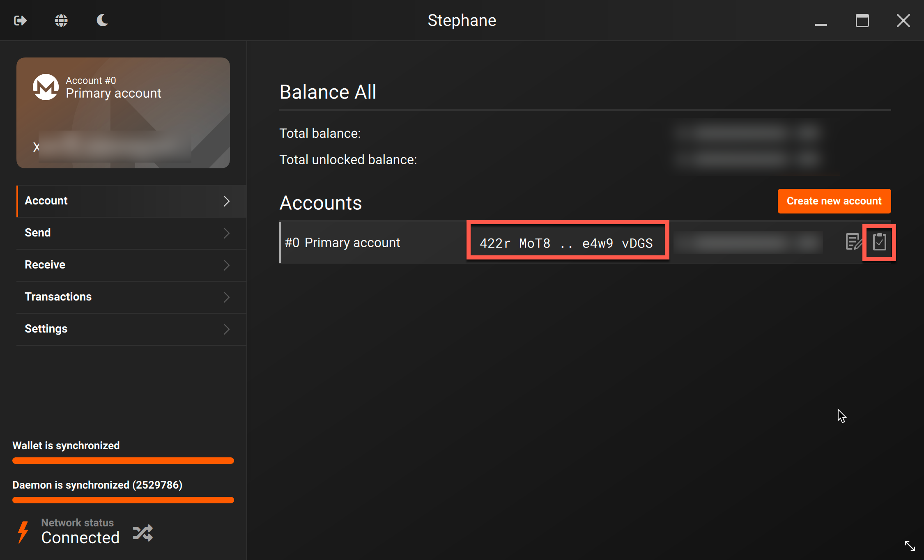Open the Account menu item
This screenshot has width=924, height=560.
tap(131, 201)
